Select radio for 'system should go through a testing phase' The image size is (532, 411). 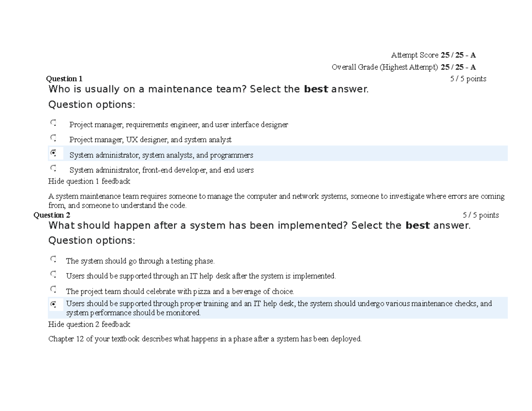pos(53,259)
